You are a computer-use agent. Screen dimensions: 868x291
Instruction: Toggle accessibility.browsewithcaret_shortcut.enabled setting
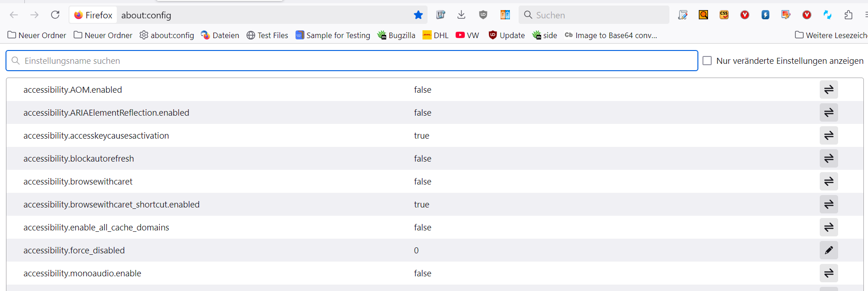(828, 204)
